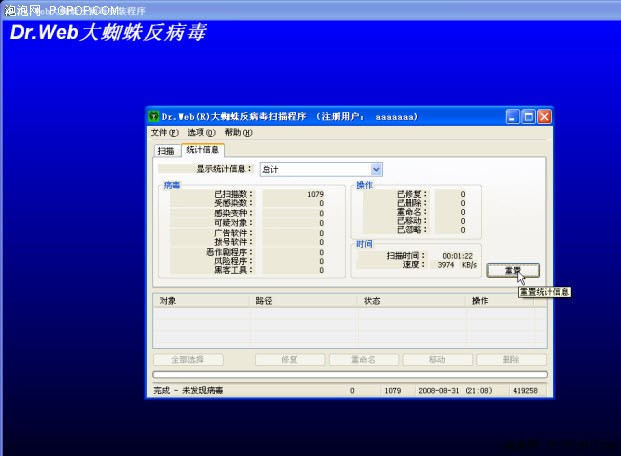
Task: Minimize the Dr.Web scanner window
Action: coord(512,117)
